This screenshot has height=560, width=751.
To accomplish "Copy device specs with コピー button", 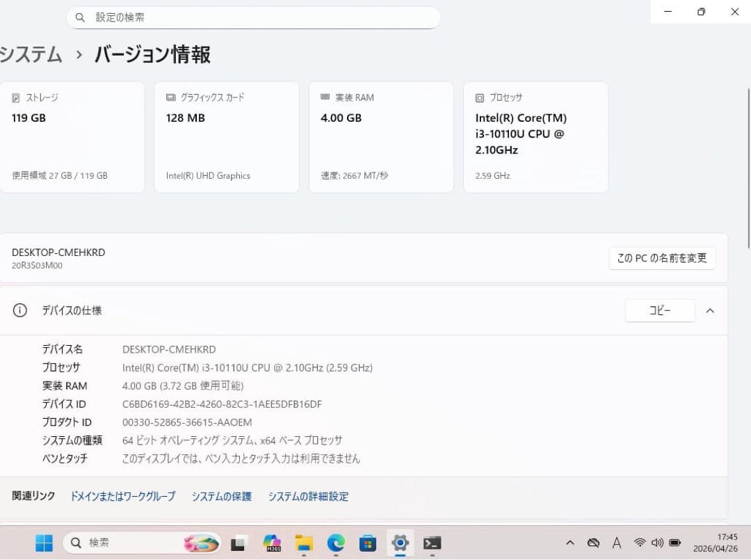I will [660, 310].
